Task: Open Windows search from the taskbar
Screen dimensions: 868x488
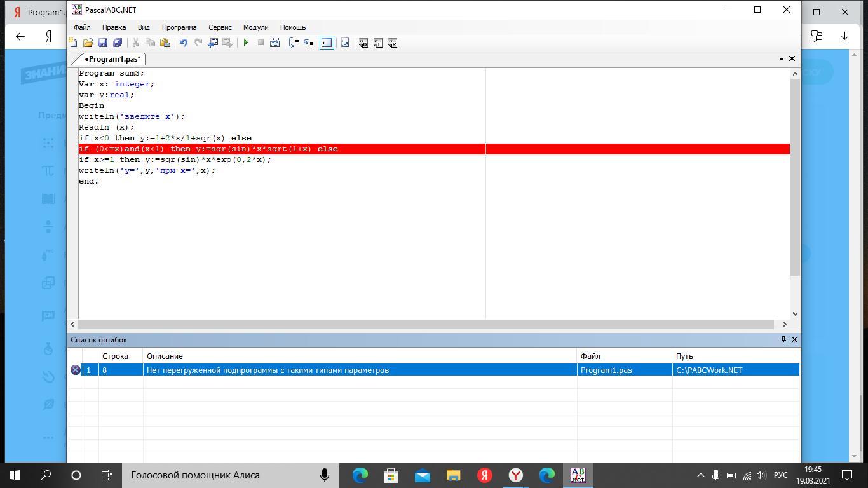Action: click(x=46, y=475)
